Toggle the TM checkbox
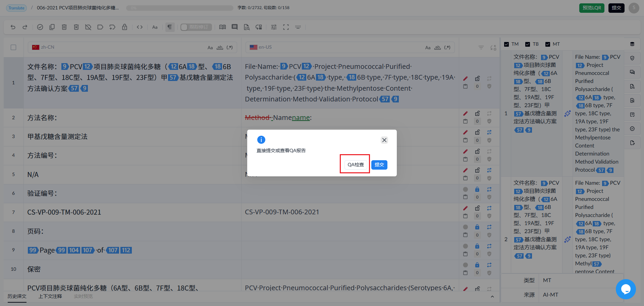Viewport: 644px width, 306px height. [x=506, y=44]
